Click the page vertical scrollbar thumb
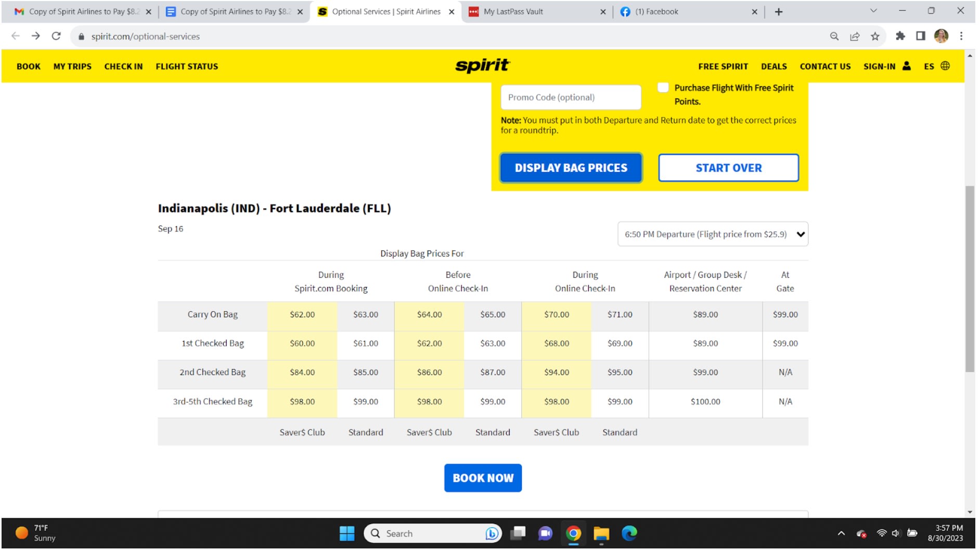 pos(970,279)
